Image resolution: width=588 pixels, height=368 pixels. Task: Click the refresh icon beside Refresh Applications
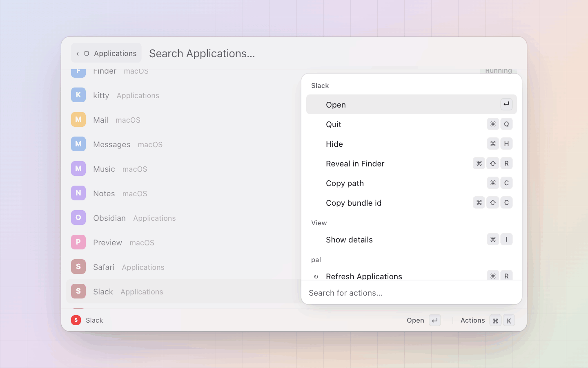(x=316, y=277)
